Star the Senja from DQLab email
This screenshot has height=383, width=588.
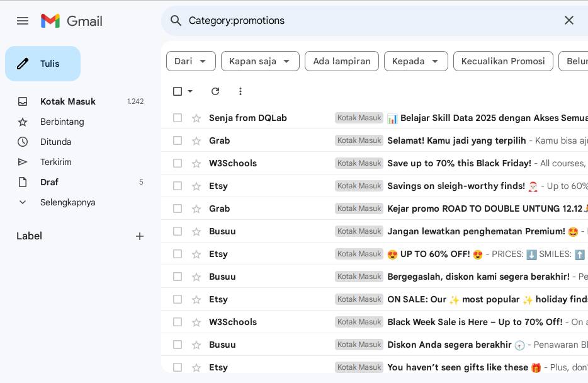click(196, 118)
